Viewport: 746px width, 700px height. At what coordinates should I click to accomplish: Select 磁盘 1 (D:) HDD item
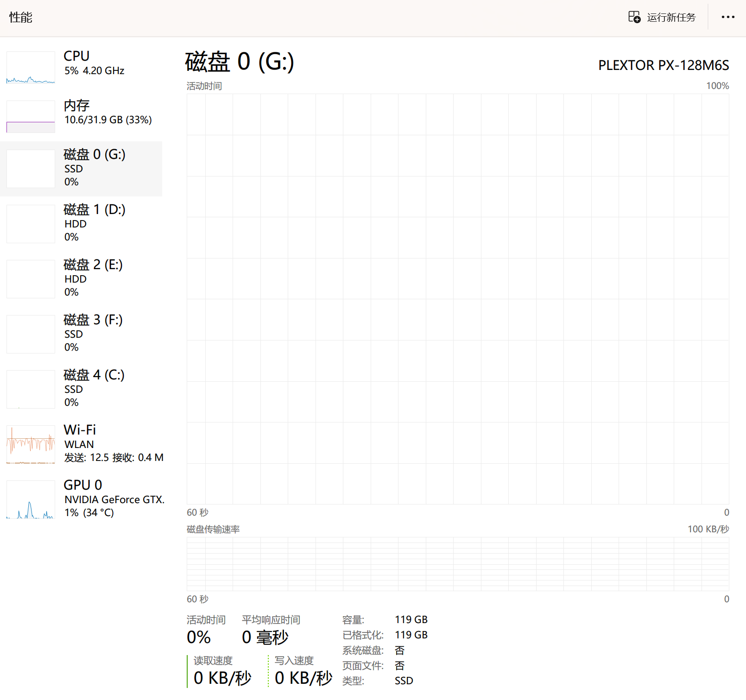(x=81, y=224)
